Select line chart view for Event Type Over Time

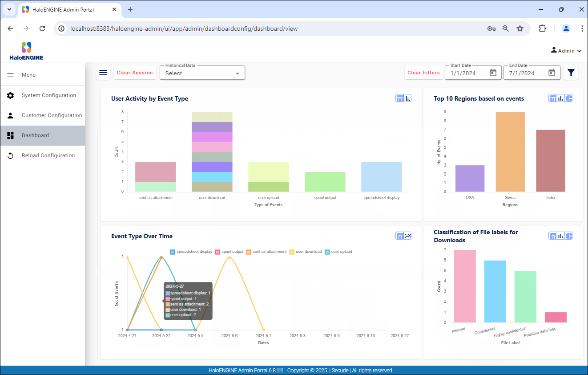(x=407, y=236)
